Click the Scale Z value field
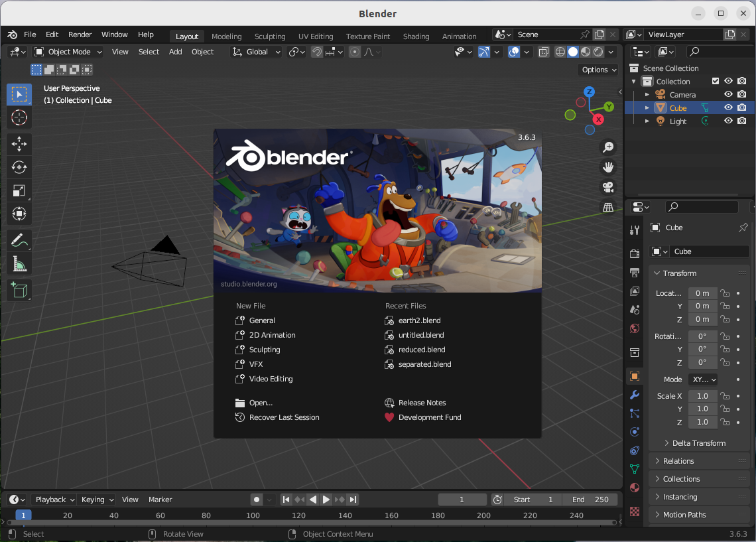This screenshot has width=756, height=542. (702, 422)
